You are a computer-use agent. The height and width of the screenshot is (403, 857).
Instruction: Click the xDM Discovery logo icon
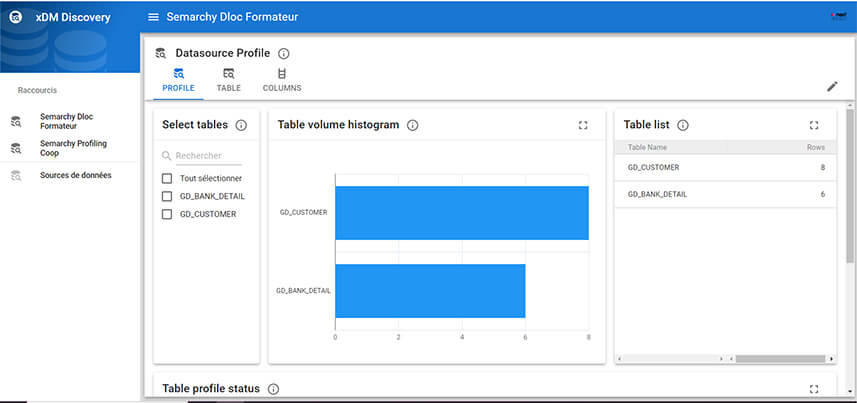tap(16, 17)
